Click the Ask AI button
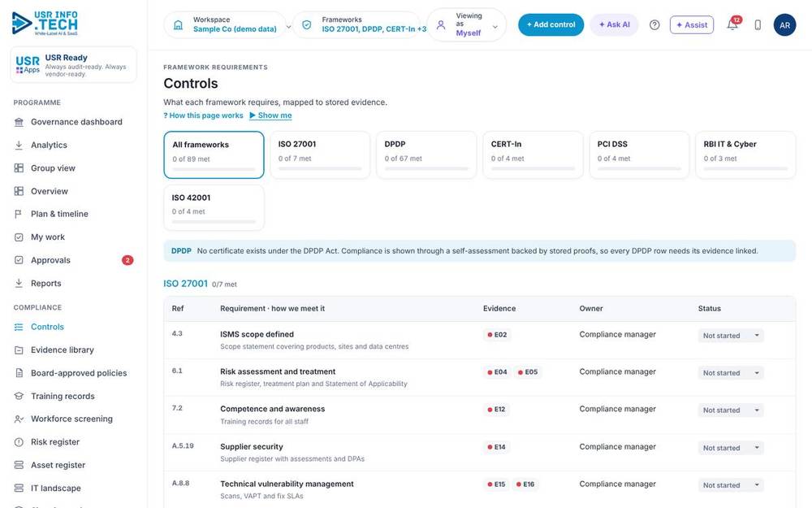The width and height of the screenshot is (812, 508). [x=614, y=25]
